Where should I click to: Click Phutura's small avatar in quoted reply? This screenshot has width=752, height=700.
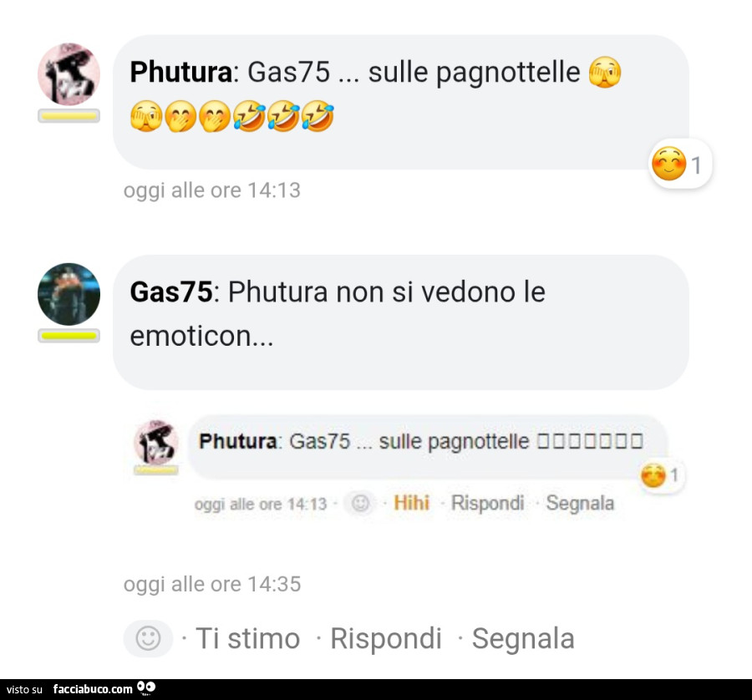coord(156,442)
